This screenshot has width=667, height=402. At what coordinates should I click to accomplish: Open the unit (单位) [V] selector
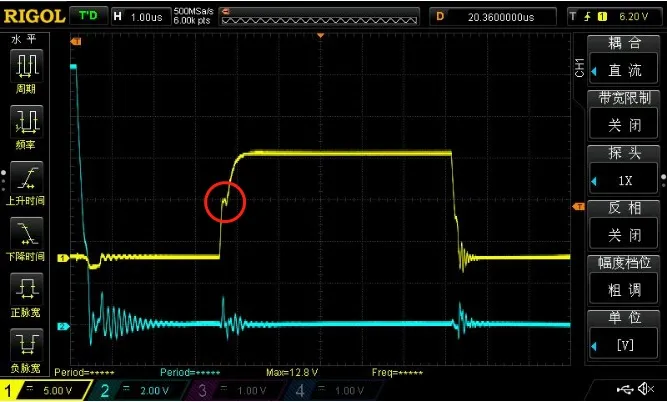(625, 343)
